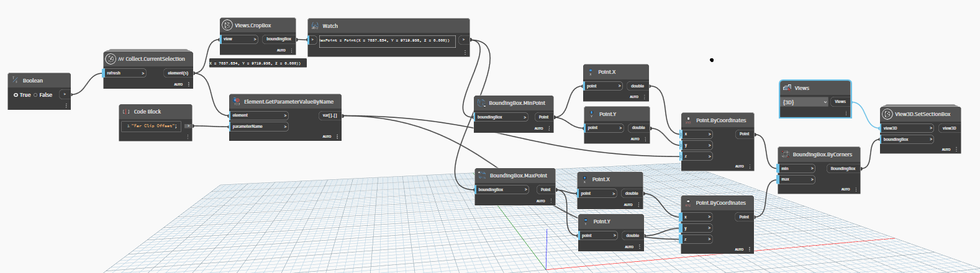Screen dimensions: 980x273
Task: Open the Code Block node's three-dot menu
Action: pyautogui.click(x=188, y=136)
